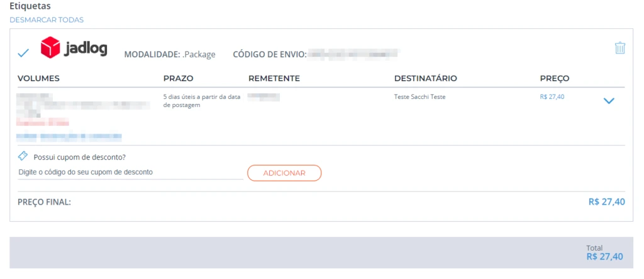Delete the Jadlog label with trash icon
The height and width of the screenshot is (279, 644).
click(x=620, y=48)
